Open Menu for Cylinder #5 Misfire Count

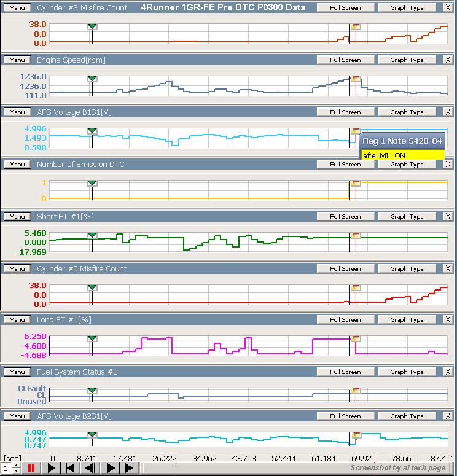pos(17,269)
